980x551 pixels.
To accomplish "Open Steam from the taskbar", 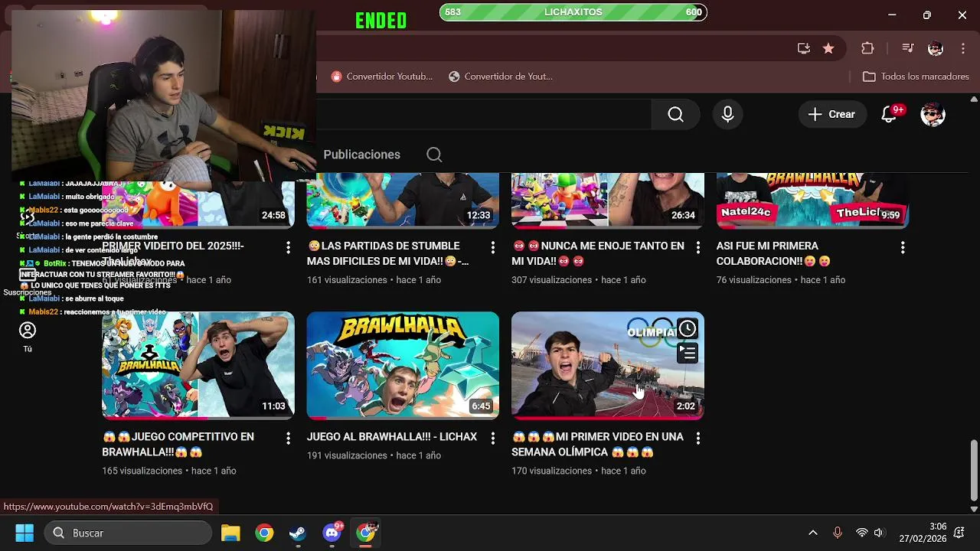I will pyautogui.click(x=298, y=533).
